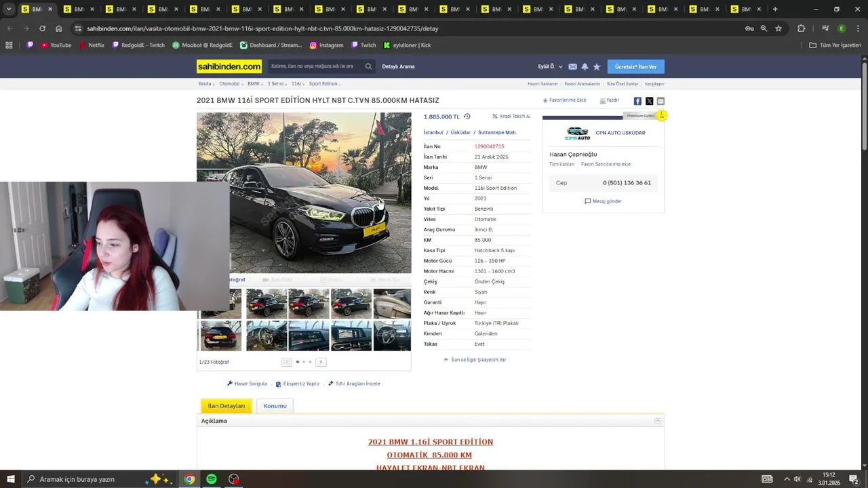The image size is (868, 488).
Task: Open Chrome from the taskbar
Action: 190,479
